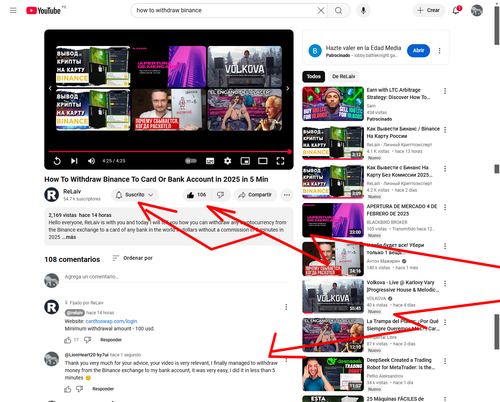
Task: Open player settings gear
Action: pos(227,161)
